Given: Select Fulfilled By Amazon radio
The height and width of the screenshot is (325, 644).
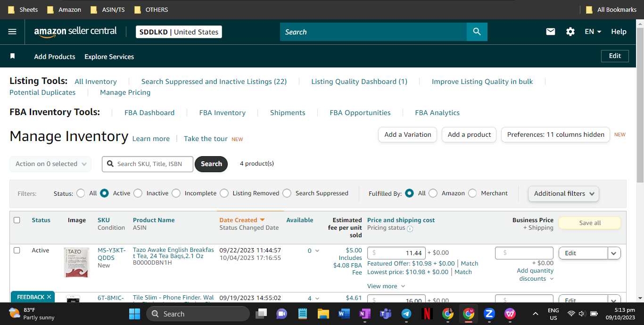Looking at the screenshot, I should (433, 193).
